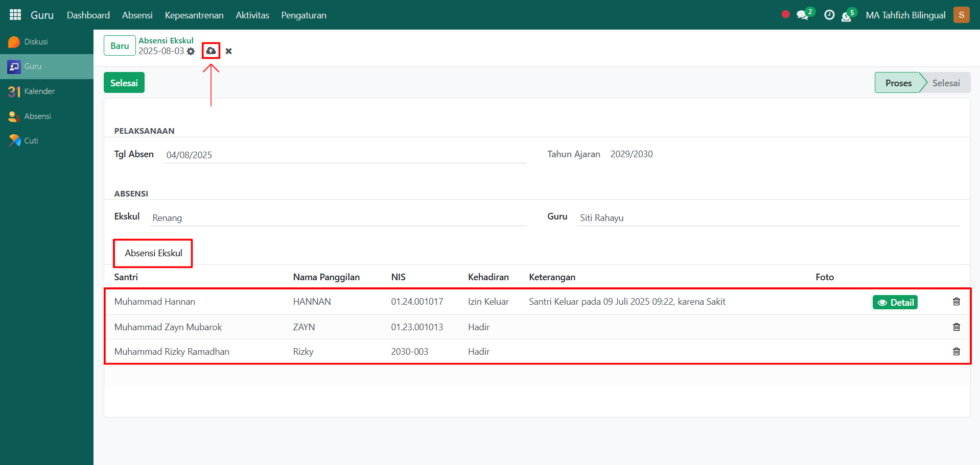Viewport: 980px width, 465px height.
Task: Open the clock activities icon
Action: [x=829, y=15]
